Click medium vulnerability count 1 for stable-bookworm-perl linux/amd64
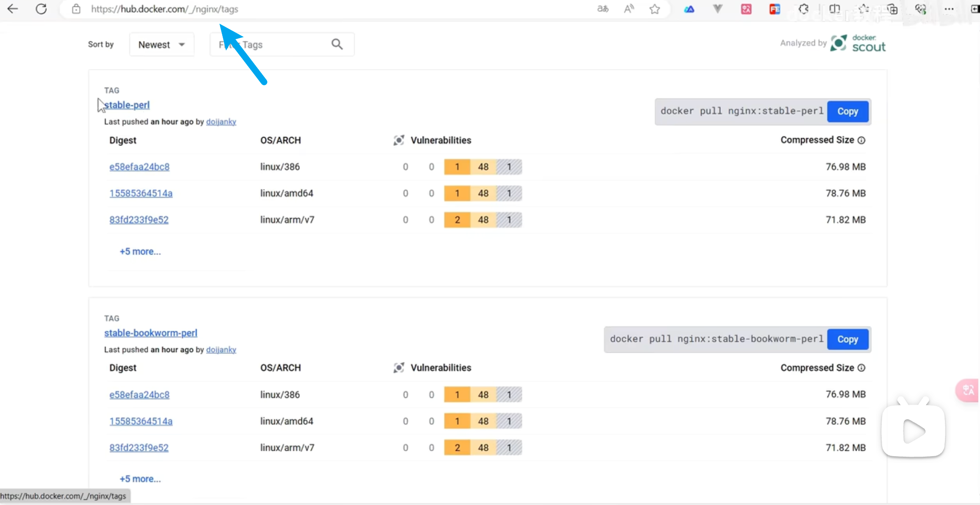Image resolution: width=980 pixels, height=505 pixels. tap(457, 421)
